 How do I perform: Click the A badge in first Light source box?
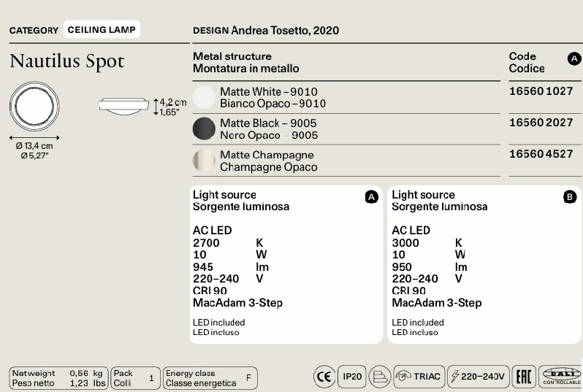[371, 197]
